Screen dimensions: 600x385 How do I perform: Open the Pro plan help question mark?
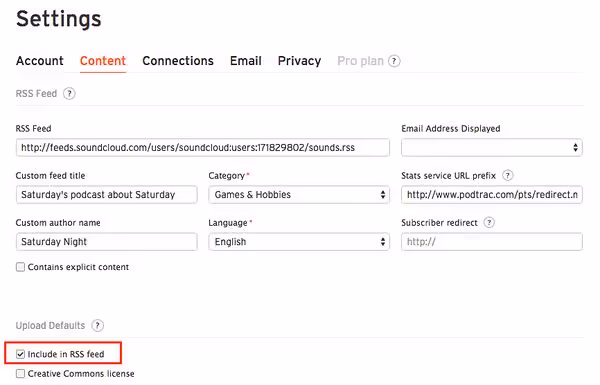pyautogui.click(x=394, y=61)
